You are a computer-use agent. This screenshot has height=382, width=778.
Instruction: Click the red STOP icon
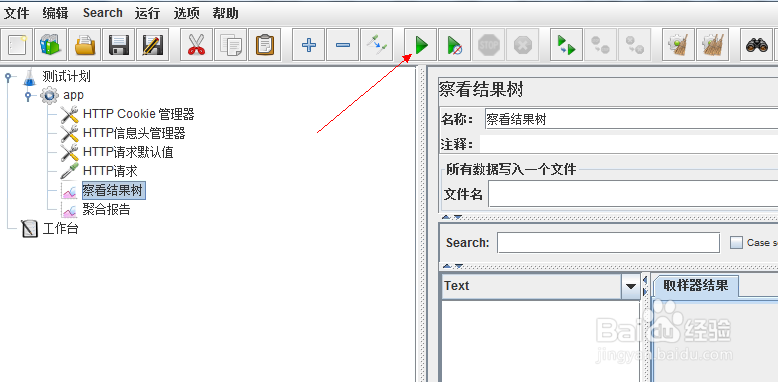click(488, 45)
